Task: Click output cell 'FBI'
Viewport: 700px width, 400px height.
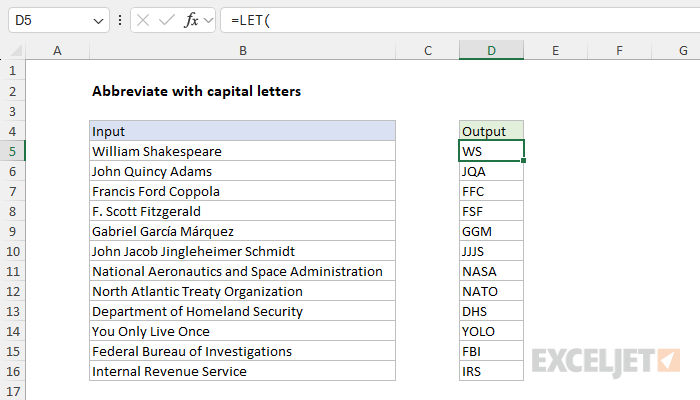Action: [491, 351]
